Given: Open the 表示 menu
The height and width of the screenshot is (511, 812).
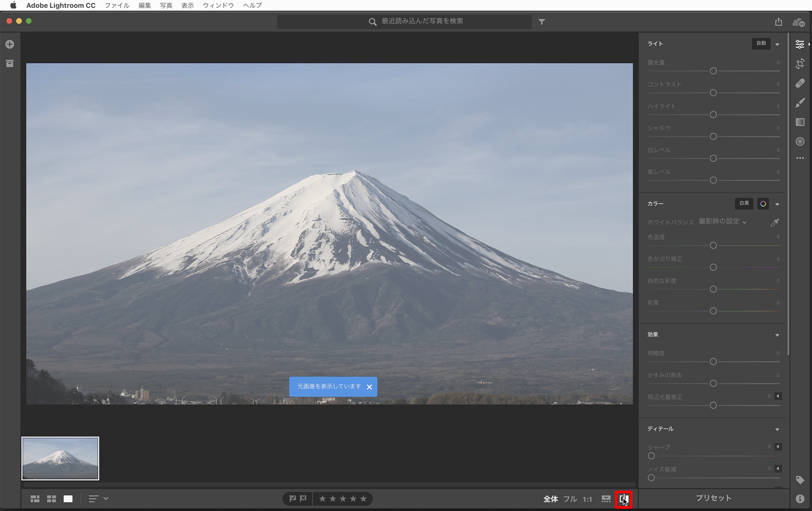Looking at the screenshot, I should (x=188, y=5).
